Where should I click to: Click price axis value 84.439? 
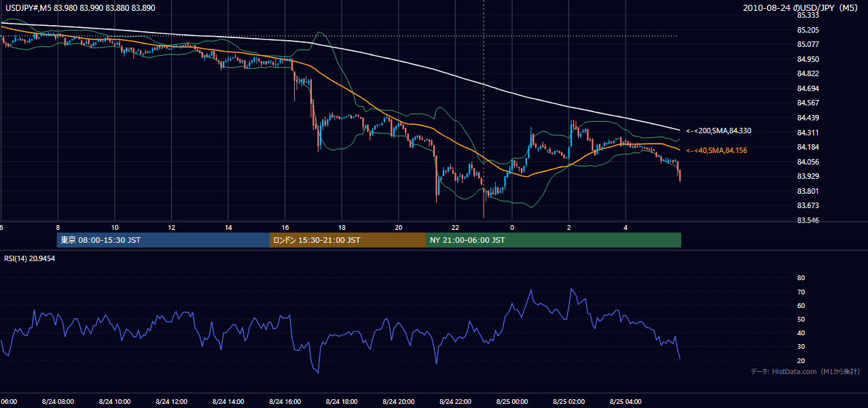[808, 118]
